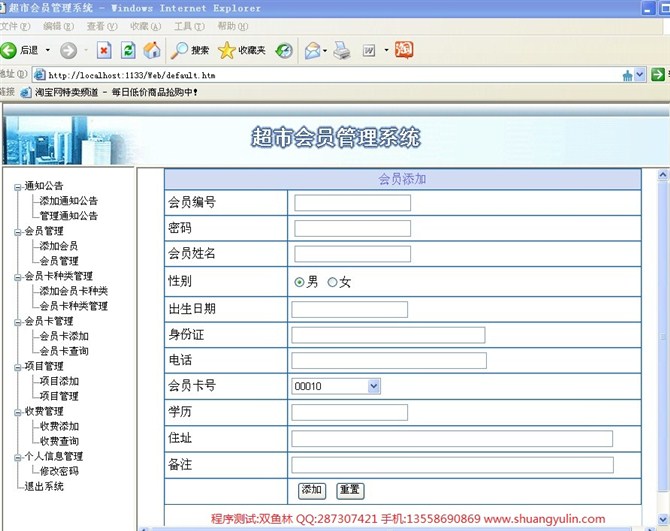Select the 女 gender radio button
The height and width of the screenshot is (531, 670).
pos(332,282)
